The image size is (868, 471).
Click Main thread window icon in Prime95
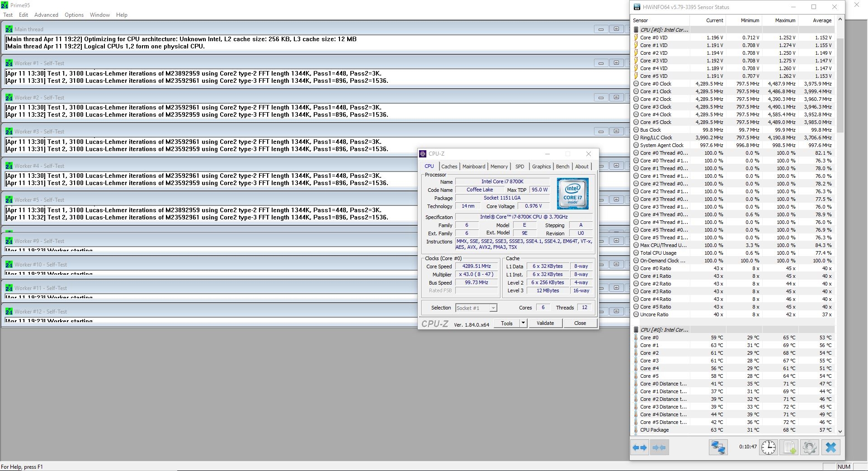(9, 29)
